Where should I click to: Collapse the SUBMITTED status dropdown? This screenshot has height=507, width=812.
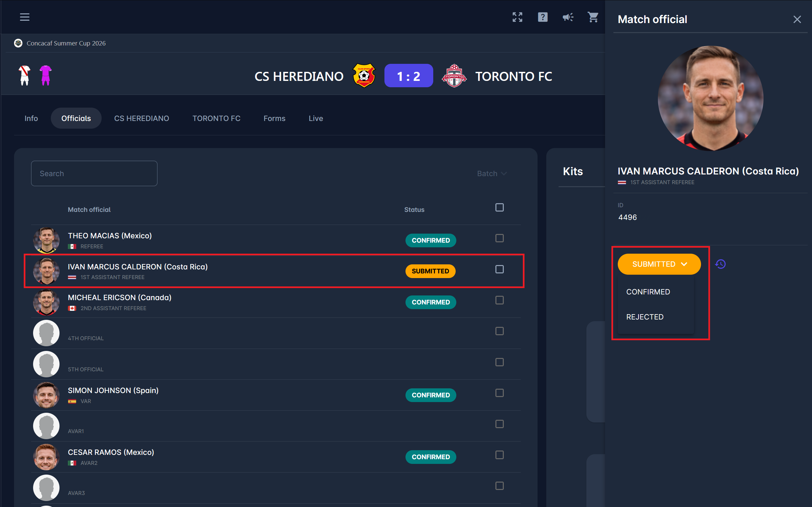click(659, 264)
